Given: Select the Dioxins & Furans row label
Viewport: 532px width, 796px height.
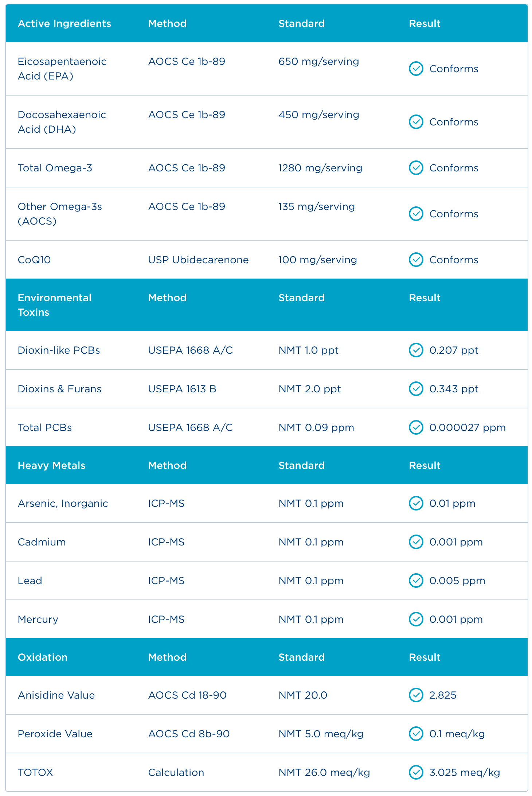Looking at the screenshot, I should pos(59,389).
